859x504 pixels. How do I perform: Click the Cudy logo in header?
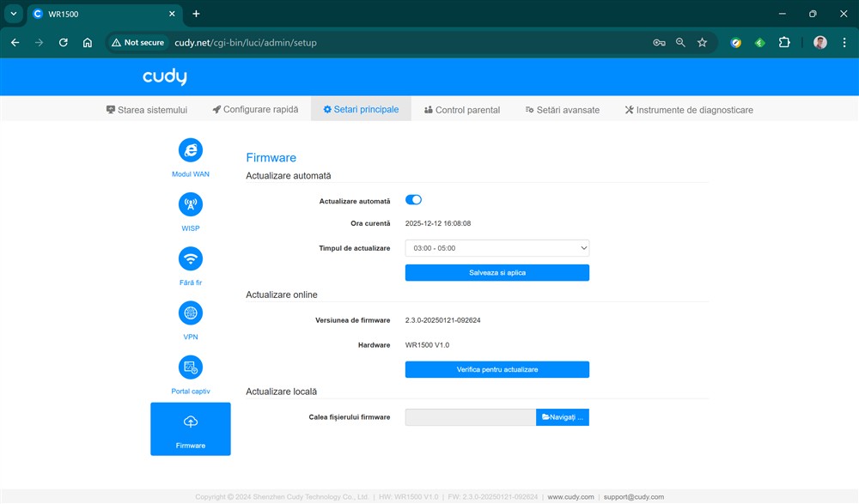coord(164,77)
